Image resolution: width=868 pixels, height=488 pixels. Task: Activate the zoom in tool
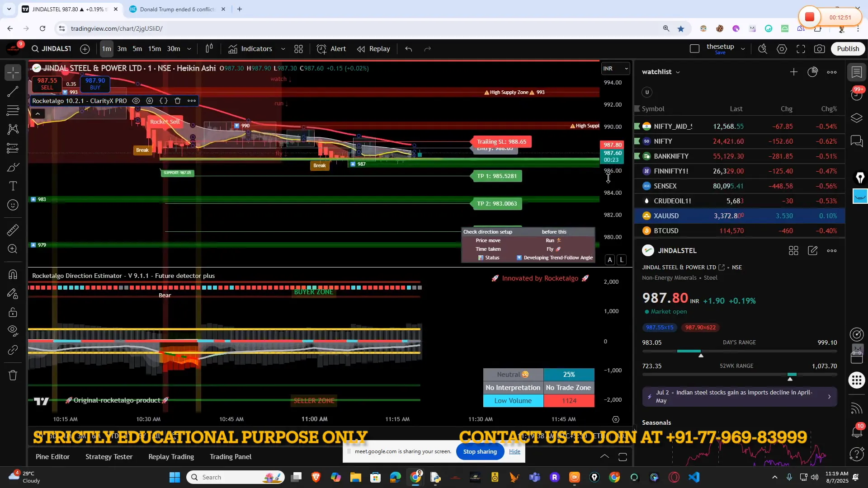pos(13,249)
